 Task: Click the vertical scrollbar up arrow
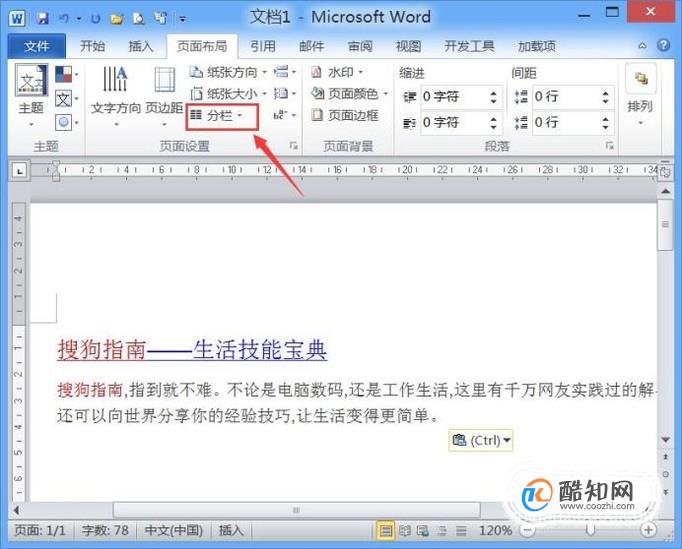click(x=665, y=191)
